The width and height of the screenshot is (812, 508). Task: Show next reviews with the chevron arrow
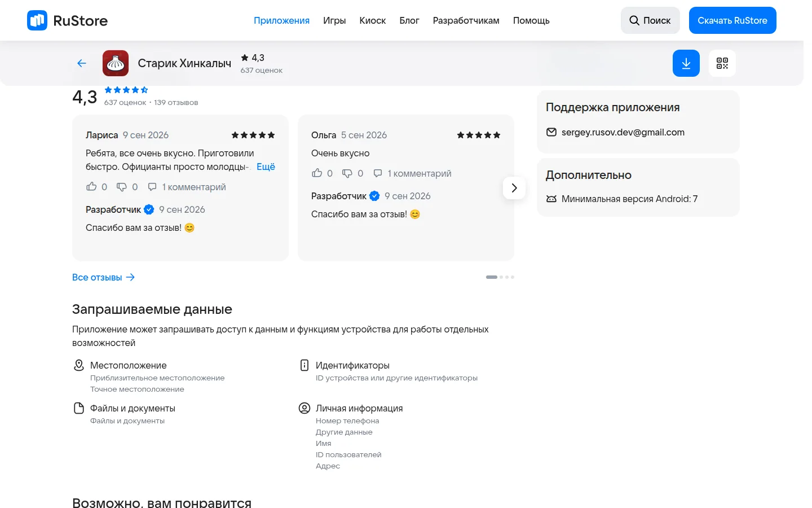click(x=514, y=188)
